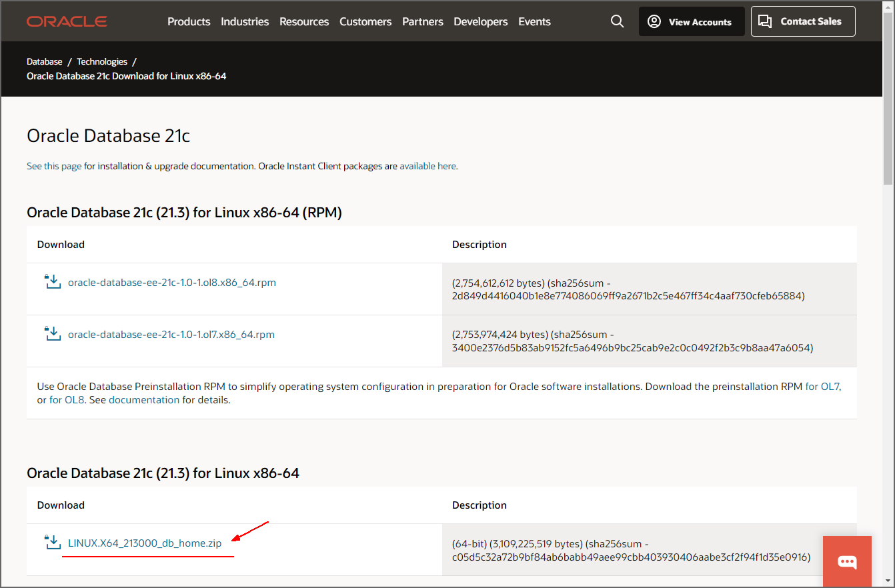Click the 'Oracle Database 21c' page heading
This screenshot has width=895, height=588.
pyautogui.click(x=109, y=136)
